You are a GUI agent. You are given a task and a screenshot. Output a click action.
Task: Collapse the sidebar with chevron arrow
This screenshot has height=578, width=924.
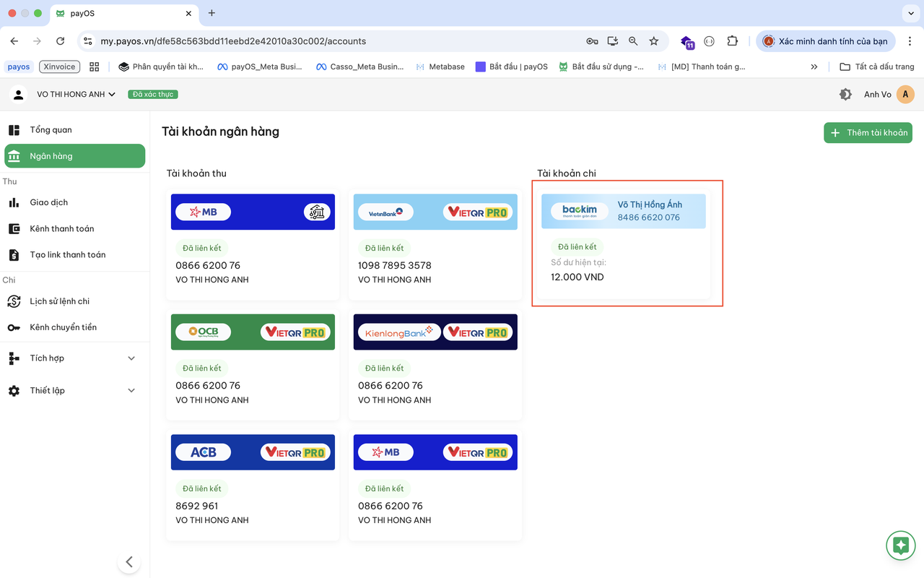(x=128, y=562)
